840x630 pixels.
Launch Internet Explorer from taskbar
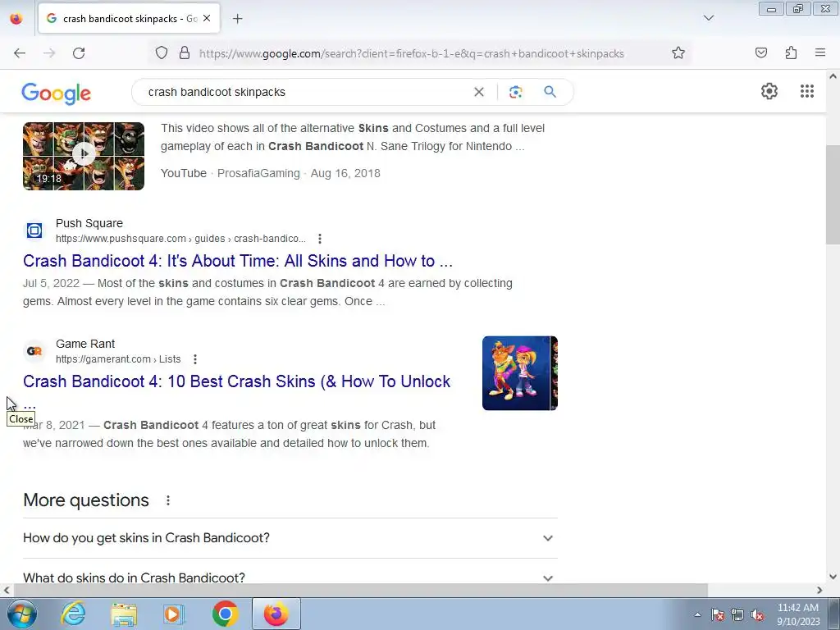(73, 614)
